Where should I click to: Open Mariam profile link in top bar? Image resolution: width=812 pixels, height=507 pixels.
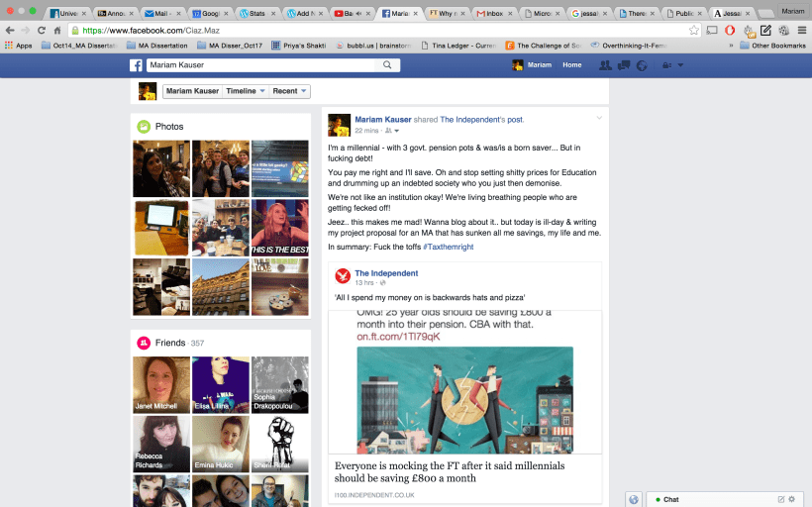click(532, 65)
